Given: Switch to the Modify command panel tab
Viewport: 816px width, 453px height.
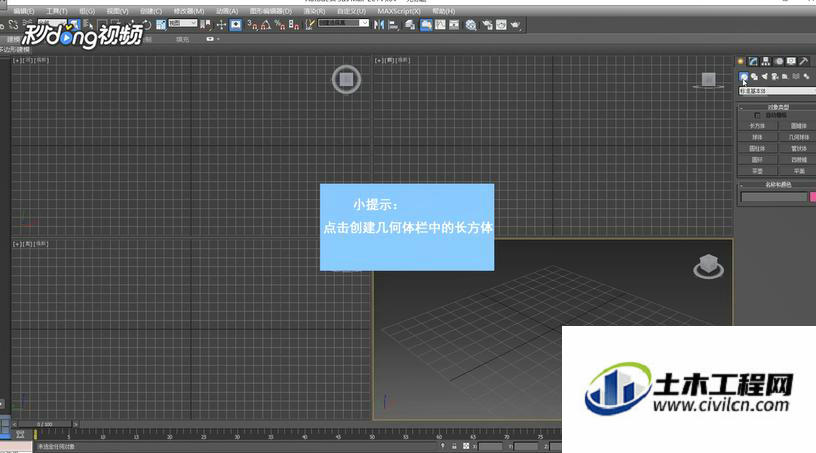Looking at the screenshot, I should pyautogui.click(x=753, y=61).
